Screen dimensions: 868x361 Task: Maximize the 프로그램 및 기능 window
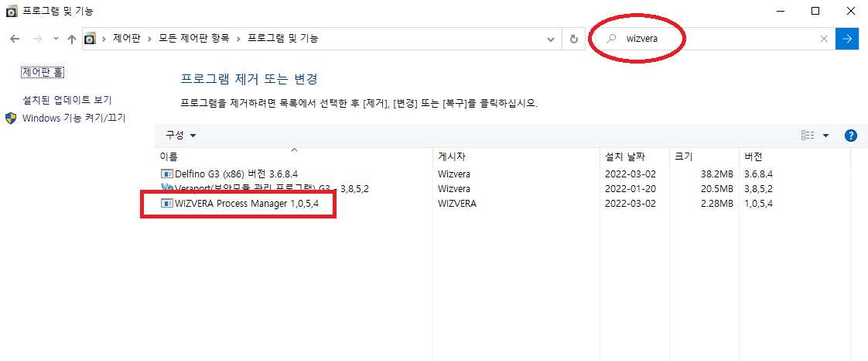click(x=815, y=11)
